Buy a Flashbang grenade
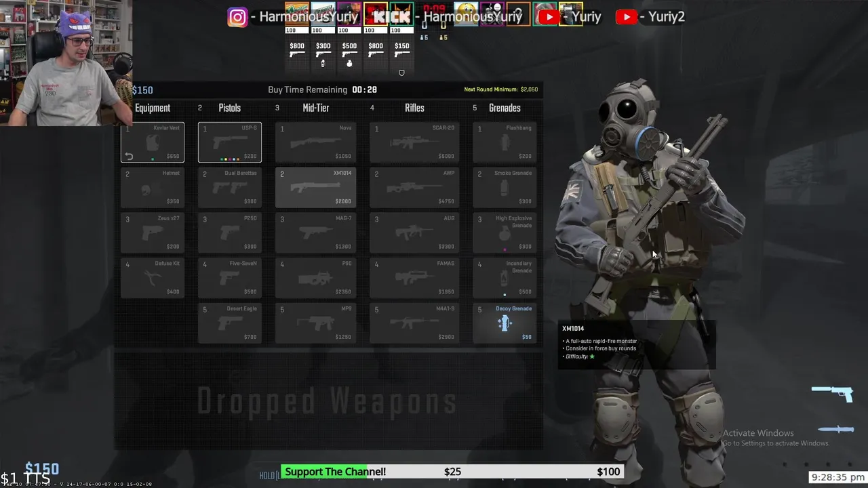This screenshot has width=868, height=488. 505,142
